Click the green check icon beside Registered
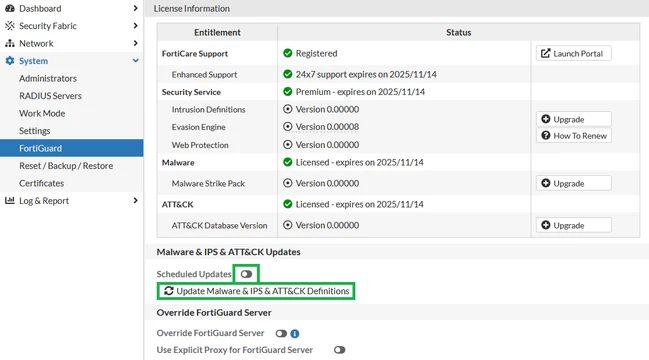The height and width of the screenshot is (360, 649). coord(288,53)
